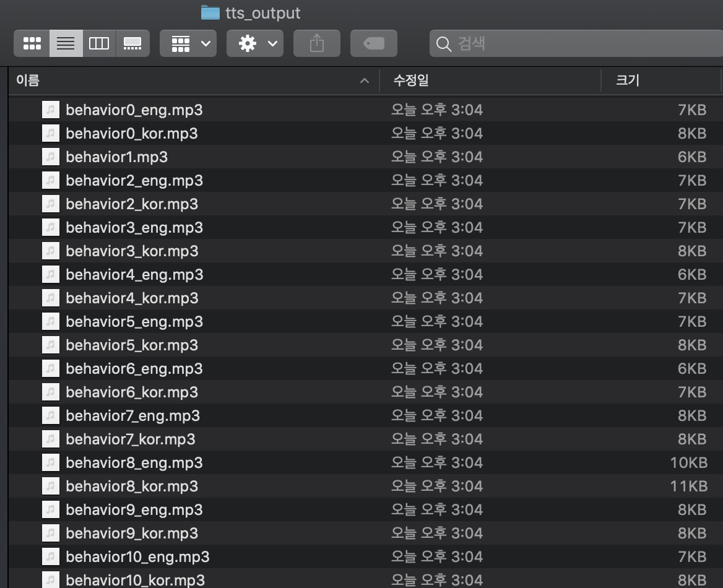
Task: Select behavior10_kor.mp3
Action: (366, 578)
